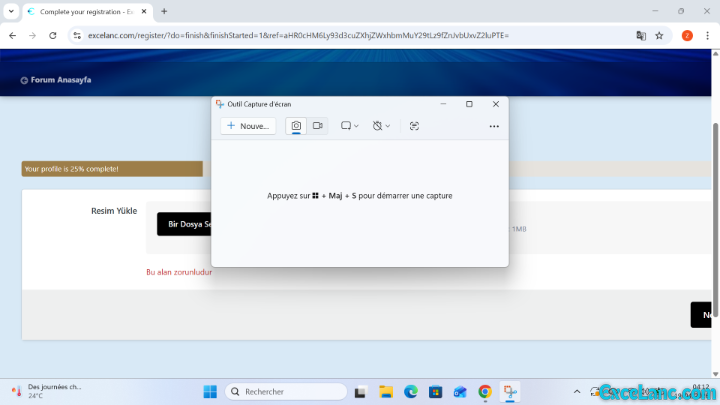Switch to video recording mode
Screen dimensions: 720x405
(318, 126)
